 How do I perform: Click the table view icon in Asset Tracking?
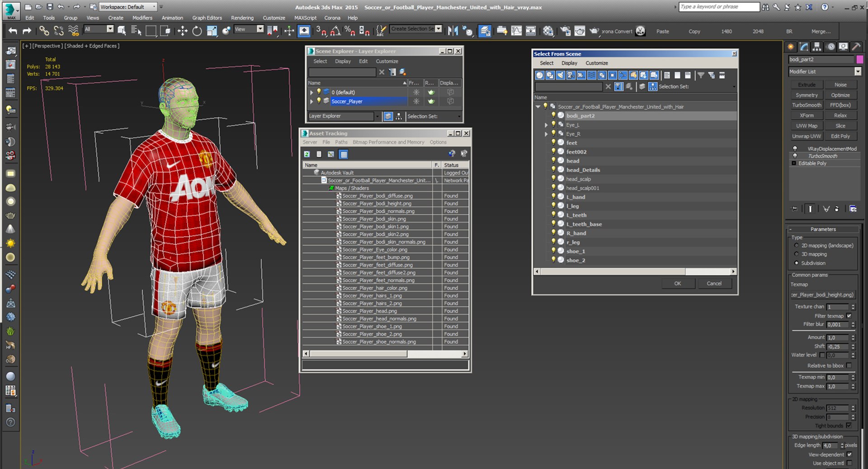(344, 154)
